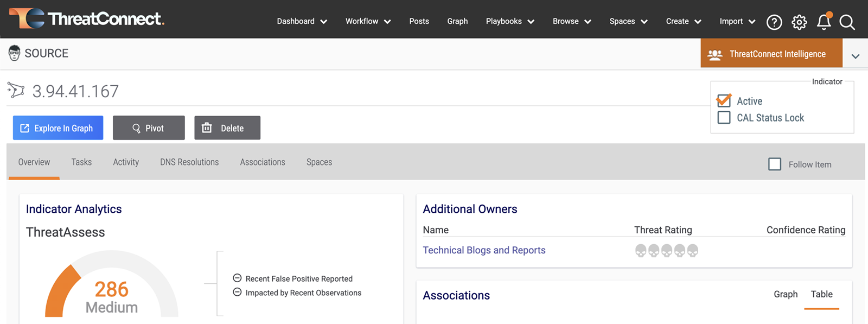Click the Source owner avatar icon

tap(15, 53)
